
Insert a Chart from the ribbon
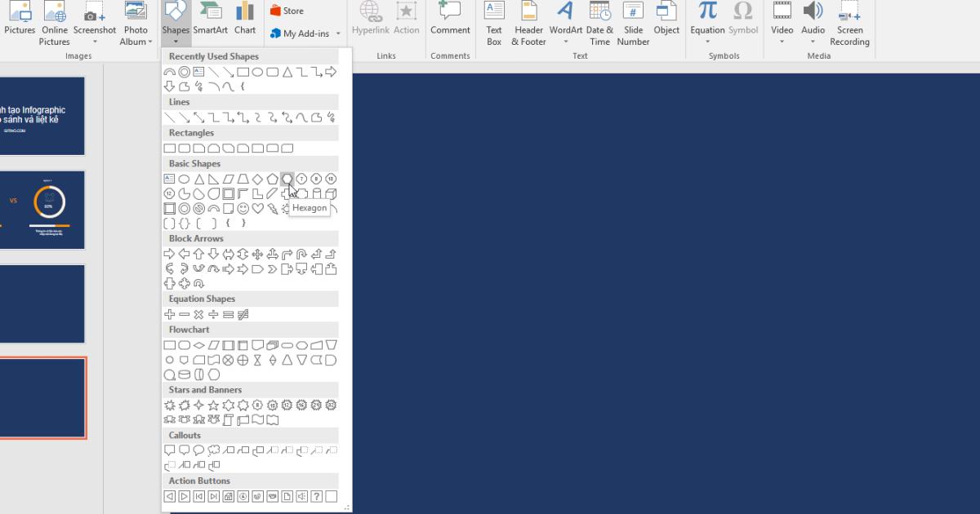click(245, 20)
